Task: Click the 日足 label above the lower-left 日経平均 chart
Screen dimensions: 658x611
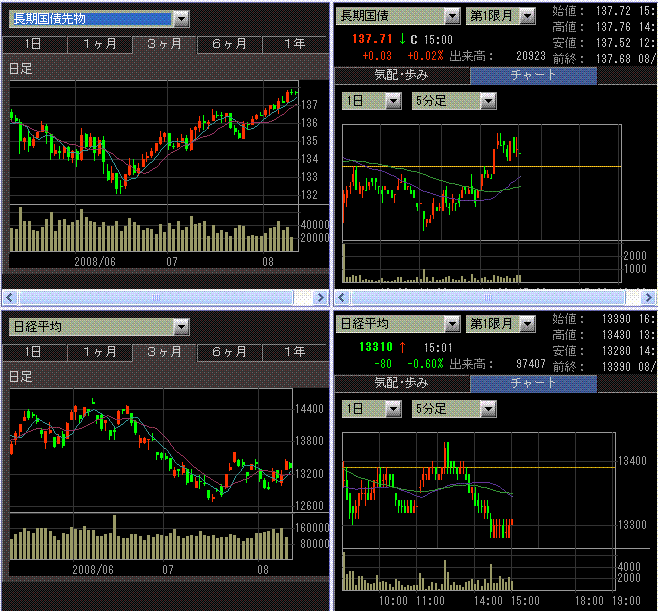Action: pyautogui.click(x=21, y=377)
